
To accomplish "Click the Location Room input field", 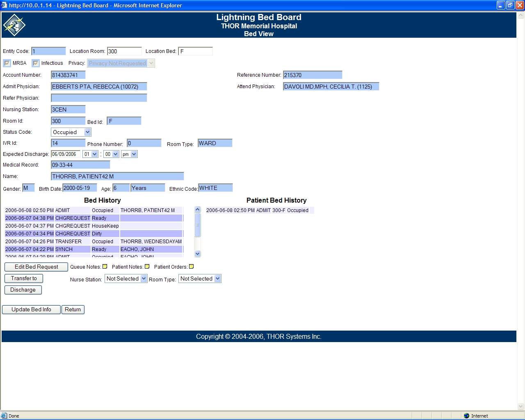I will pyautogui.click(x=124, y=51).
